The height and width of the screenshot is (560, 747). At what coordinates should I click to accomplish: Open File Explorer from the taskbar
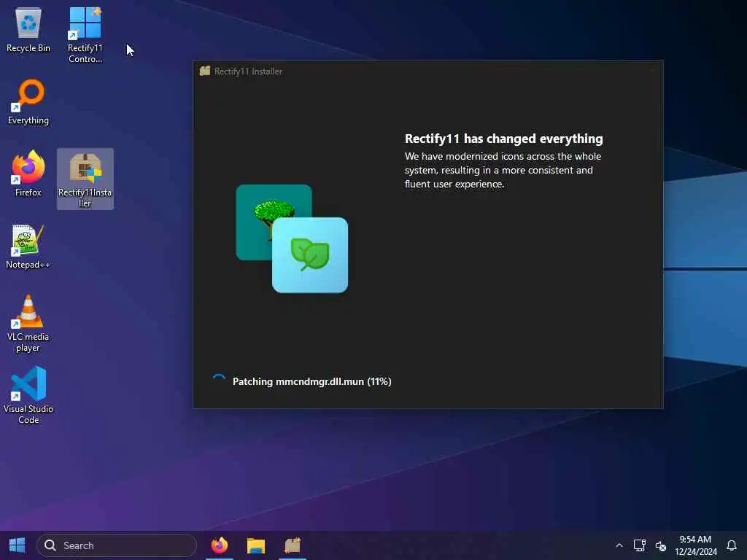pos(256,545)
